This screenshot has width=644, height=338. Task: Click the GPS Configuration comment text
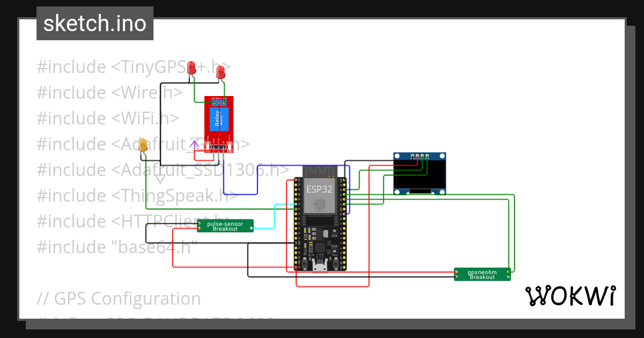point(119,298)
